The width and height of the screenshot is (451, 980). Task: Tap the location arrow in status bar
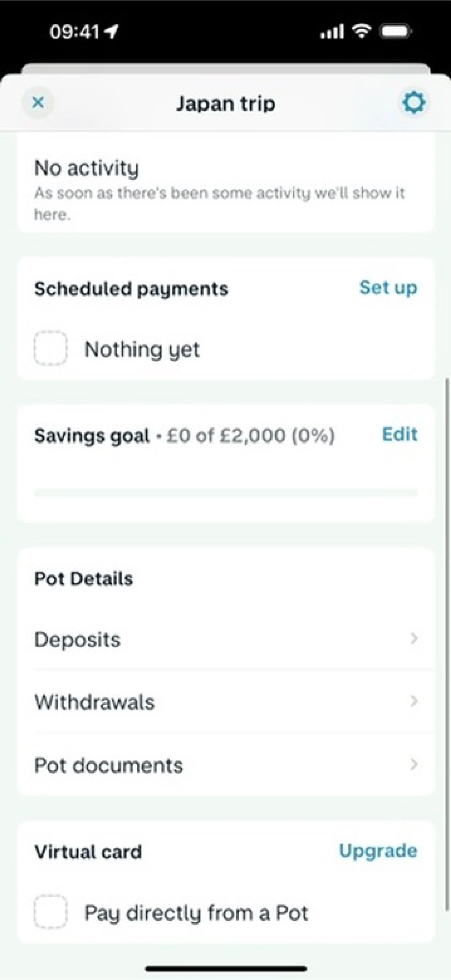pos(112,31)
